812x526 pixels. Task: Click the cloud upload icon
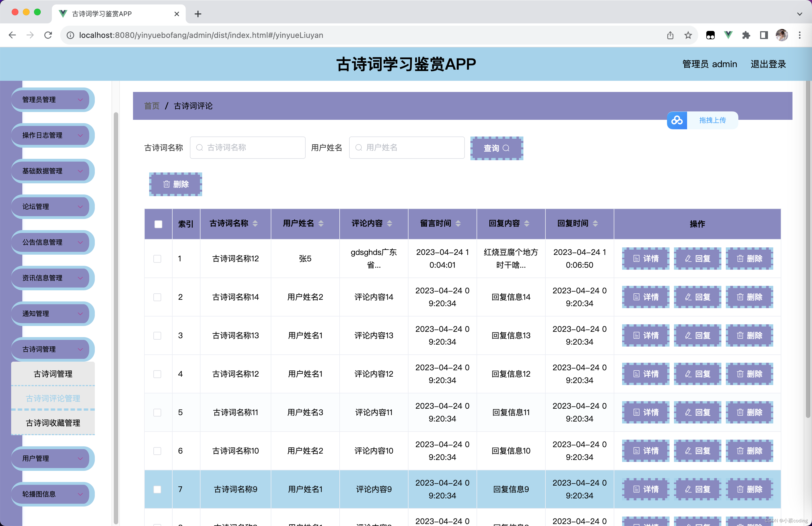pos(677,120)
